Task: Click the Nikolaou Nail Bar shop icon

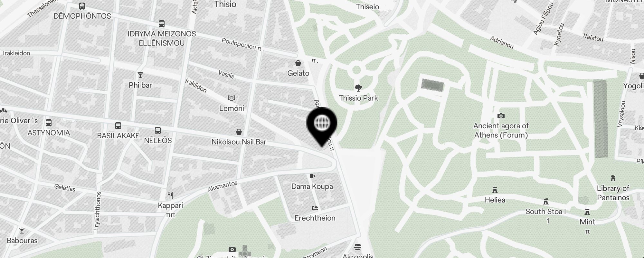Action: click(239, 132)
